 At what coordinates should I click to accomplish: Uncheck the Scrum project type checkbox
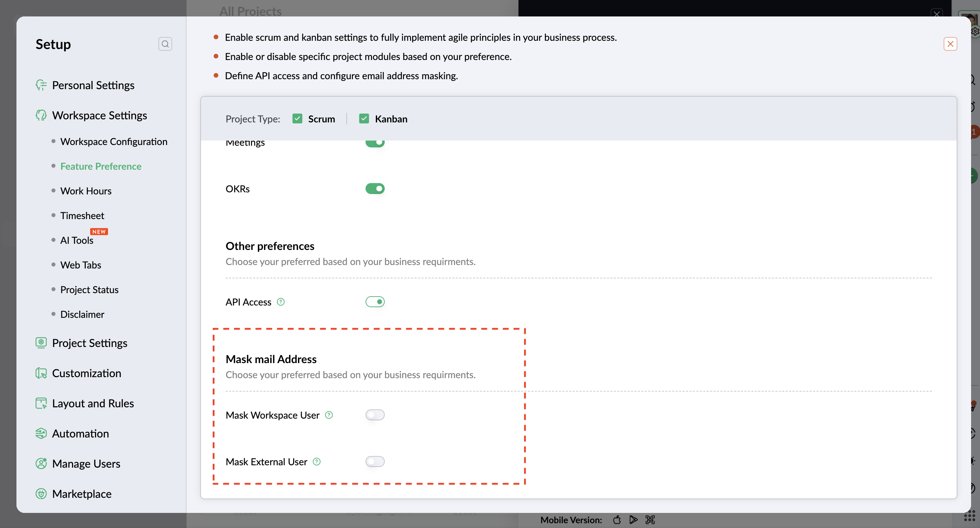[298, 119]
